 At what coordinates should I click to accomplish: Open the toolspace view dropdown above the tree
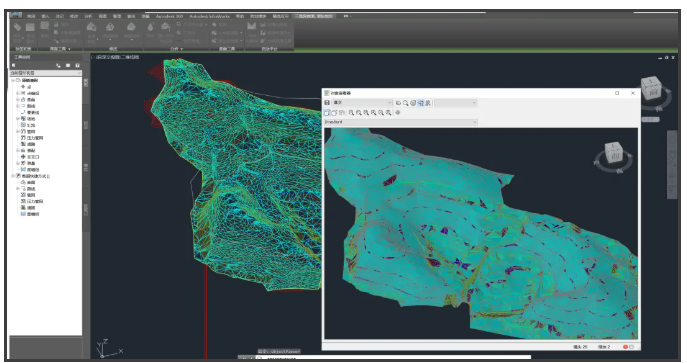pos(46,73)
